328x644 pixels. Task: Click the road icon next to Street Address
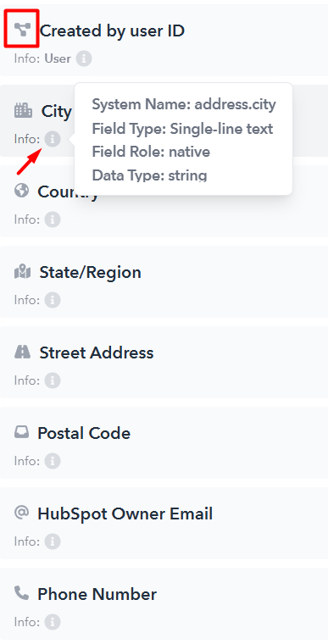tap(23, 352)
